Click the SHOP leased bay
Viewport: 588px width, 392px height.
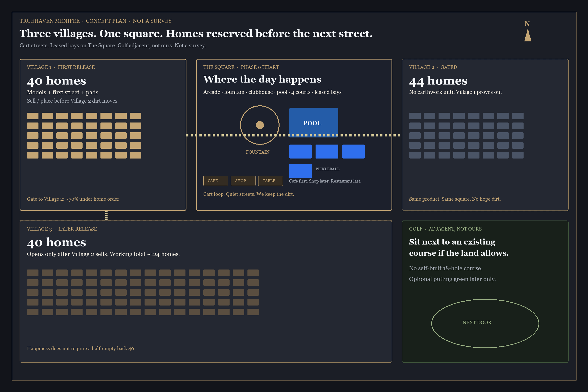click(x=243, y=181)
